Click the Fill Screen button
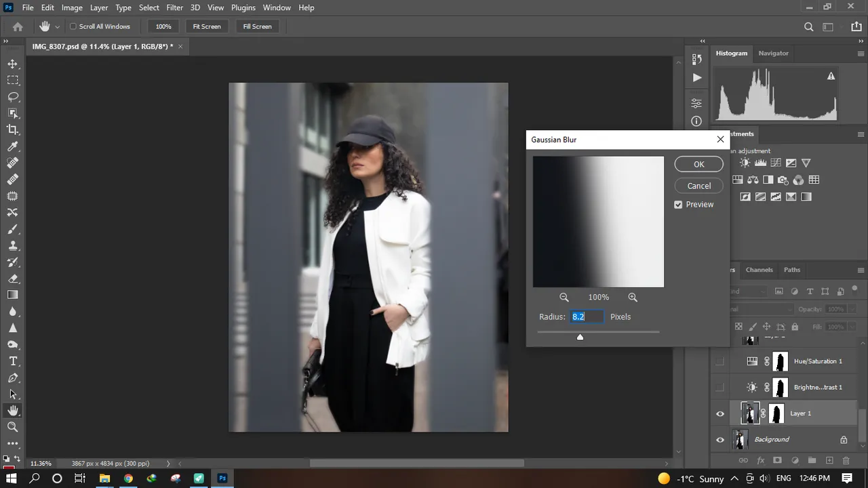The image size is (868, 488). (x=257, y=26)
